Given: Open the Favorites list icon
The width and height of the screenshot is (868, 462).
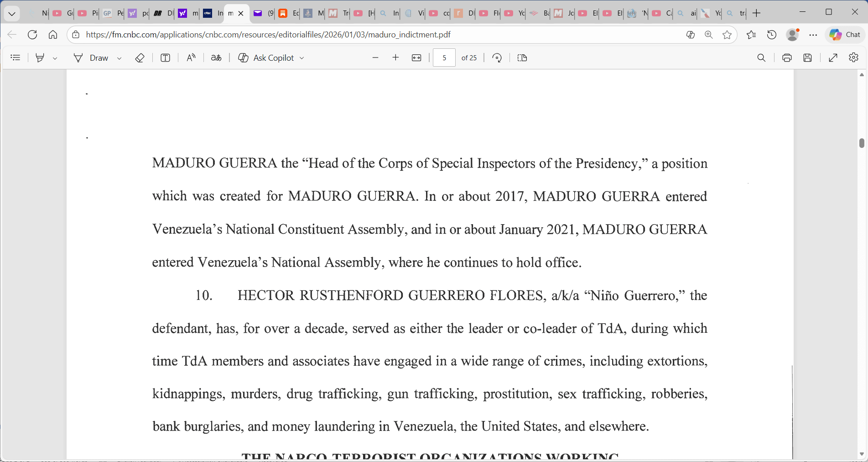Looking at the screenshot, I should [x=751, y=35].
